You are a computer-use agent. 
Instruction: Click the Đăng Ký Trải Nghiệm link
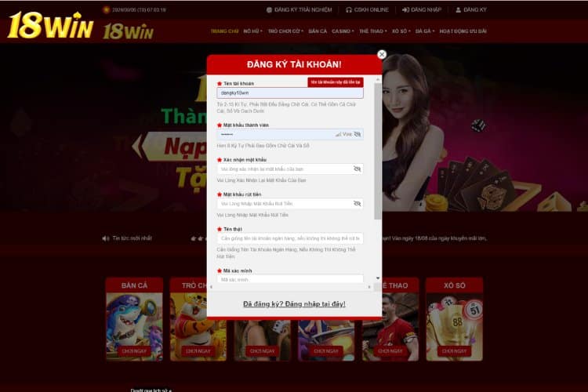pyautogui.click(x=303, y=9)
